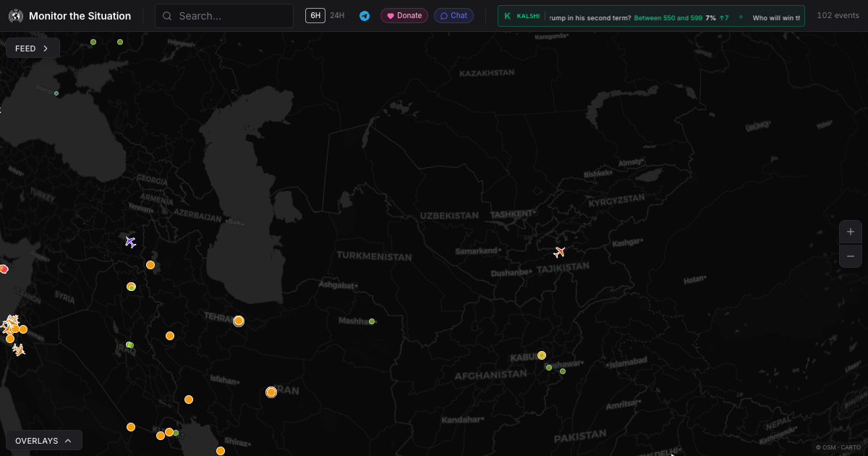Expand the OVERLAYS menu
This screenshot has width=868, height=456.
click(x=43, y=440)
